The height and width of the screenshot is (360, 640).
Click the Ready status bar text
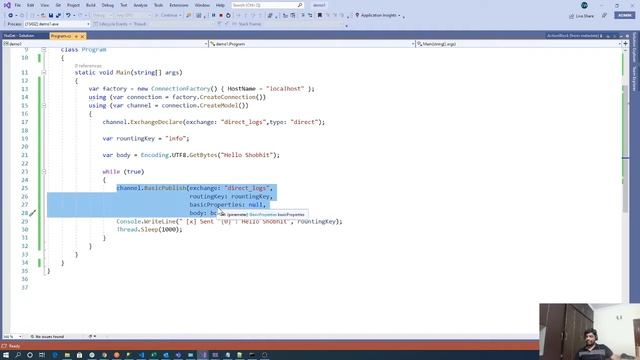(15, 346)
